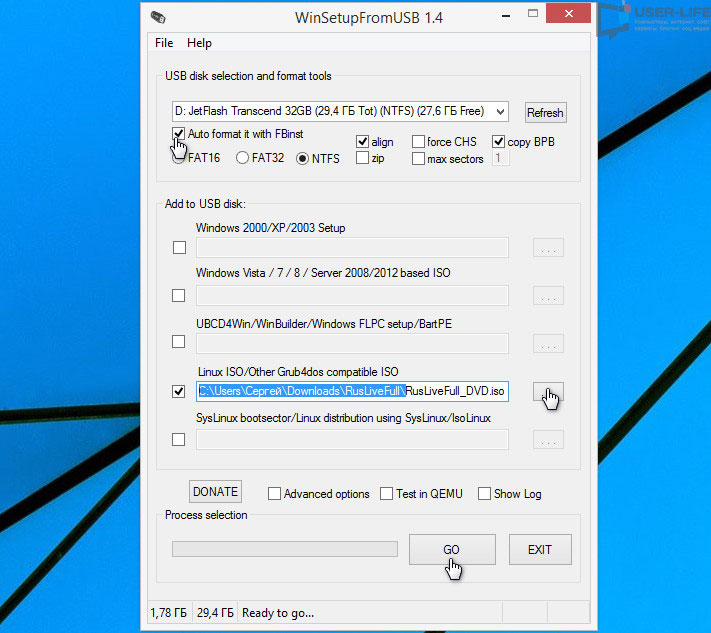Enable SysLinux bootsector checkbox

coord(179,439)
